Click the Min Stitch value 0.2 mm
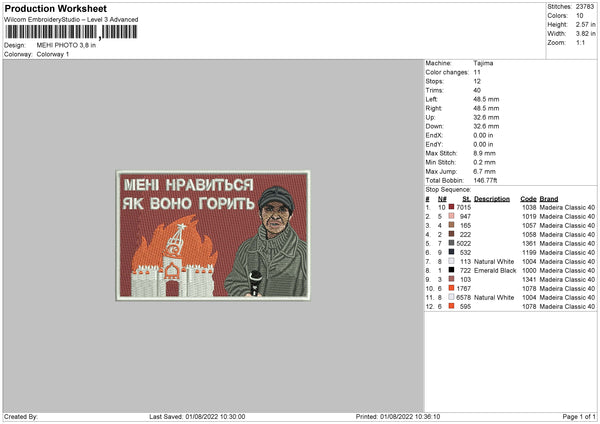The image size is (600, 424). point(484,162)
